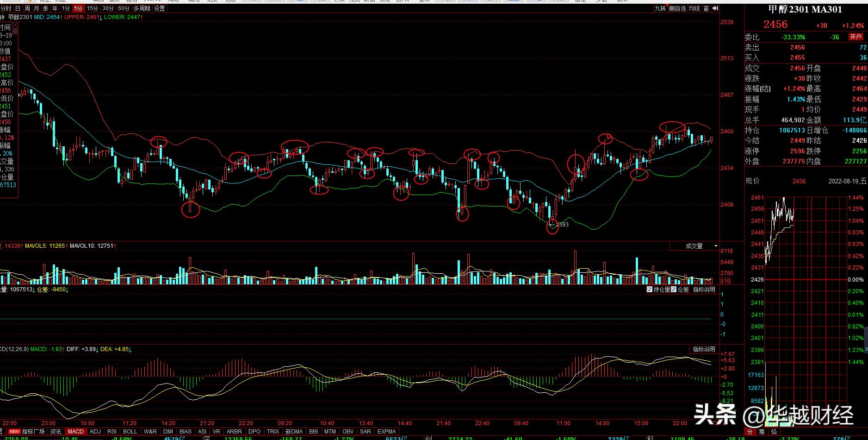Close the floating data info panel
The width and height of the screenshot is (868, 440).
coord(15,25)
